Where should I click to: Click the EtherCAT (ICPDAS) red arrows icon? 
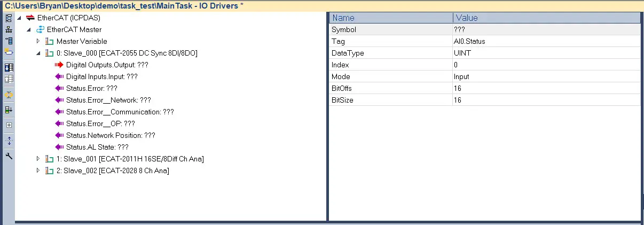pos(30,18)
